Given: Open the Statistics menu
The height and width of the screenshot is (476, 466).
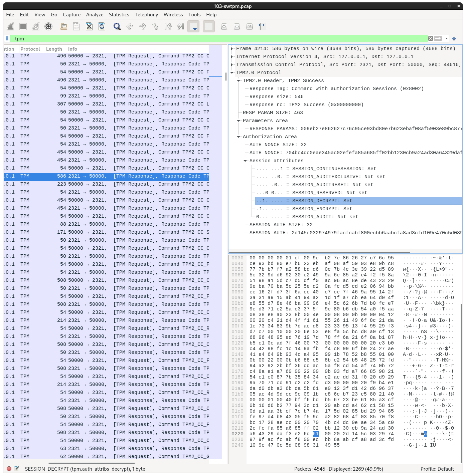Looking at the screenshot, I should pos(119,15).
